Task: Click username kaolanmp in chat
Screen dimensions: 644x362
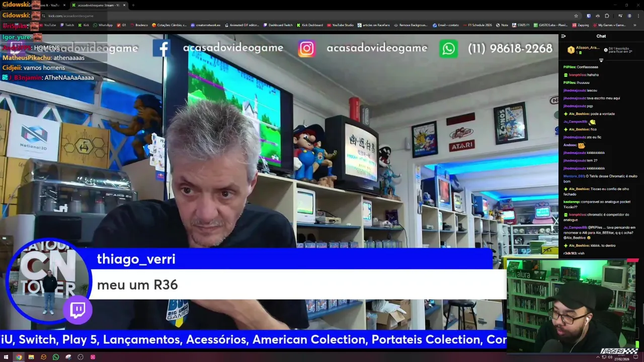Action: (x=572, y=202)
